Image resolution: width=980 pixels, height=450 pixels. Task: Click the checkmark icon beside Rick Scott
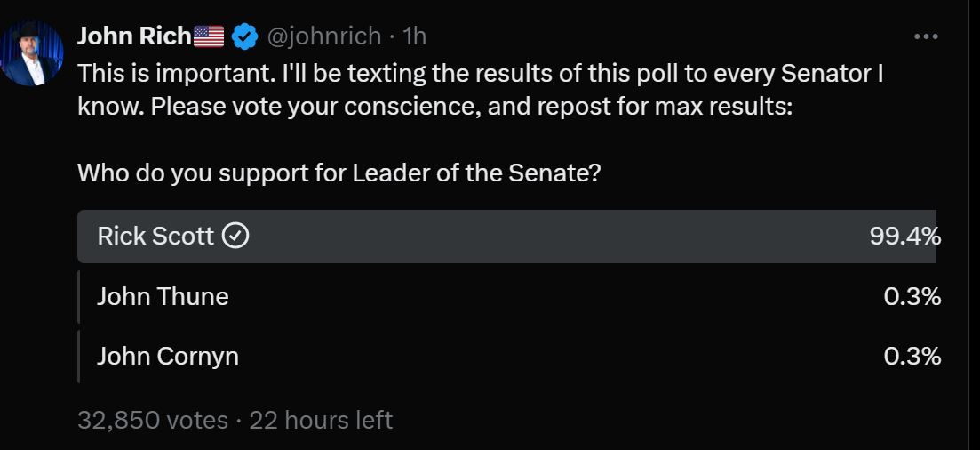tap(235, 236)
